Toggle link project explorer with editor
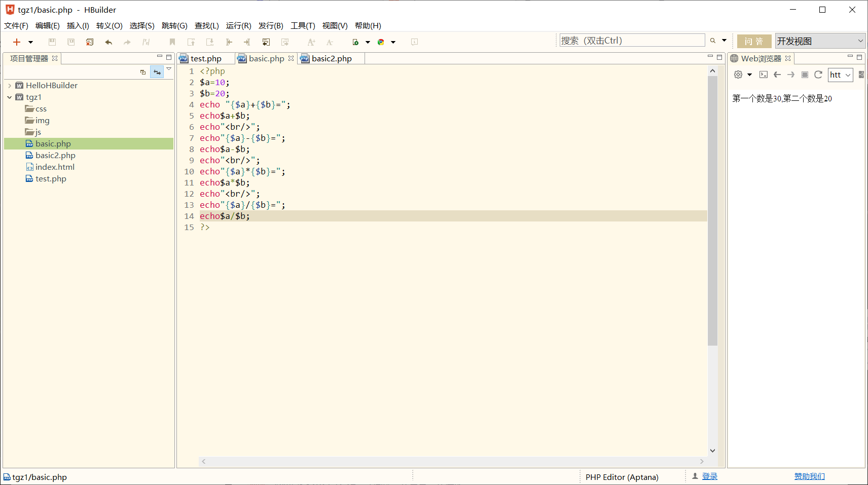Screen dimensions: 868x485 click(x=157, y=71)
